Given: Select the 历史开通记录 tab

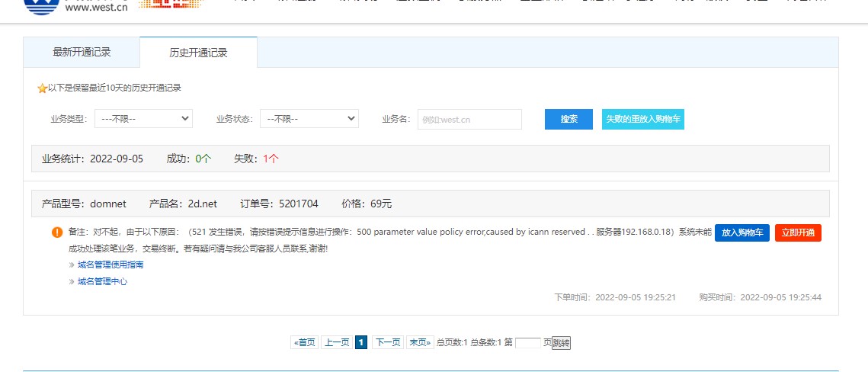Looking at the screenshot, I should (198, 53).
